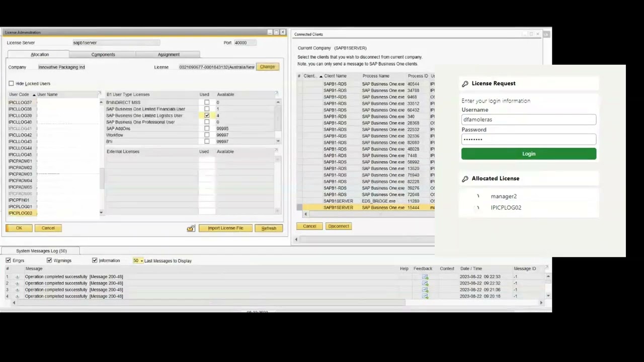
Task: Click the green Login button
Action: point(529,154)
